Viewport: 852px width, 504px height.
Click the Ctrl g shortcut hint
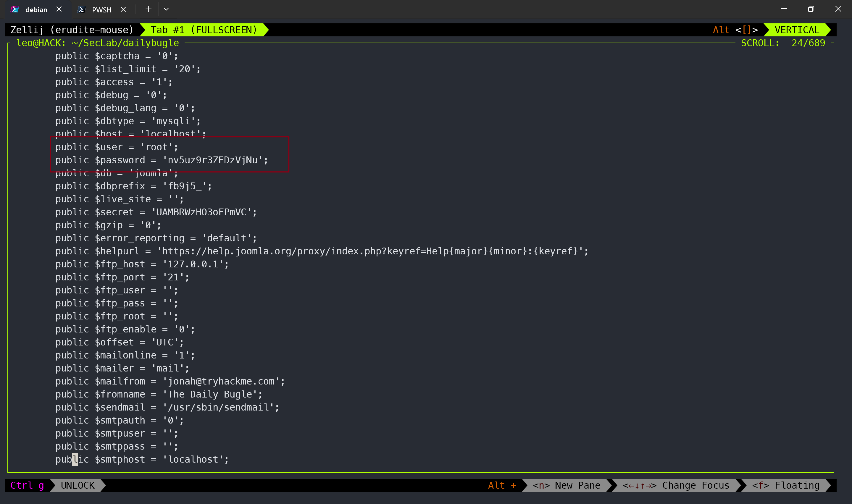pyautogui.click(x=27, y=485)
